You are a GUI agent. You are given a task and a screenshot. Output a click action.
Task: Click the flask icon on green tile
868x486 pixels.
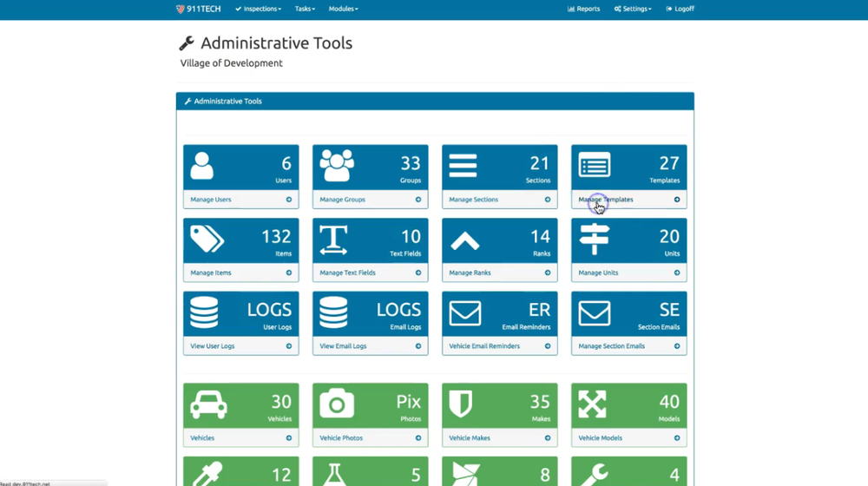pos(333,475)
